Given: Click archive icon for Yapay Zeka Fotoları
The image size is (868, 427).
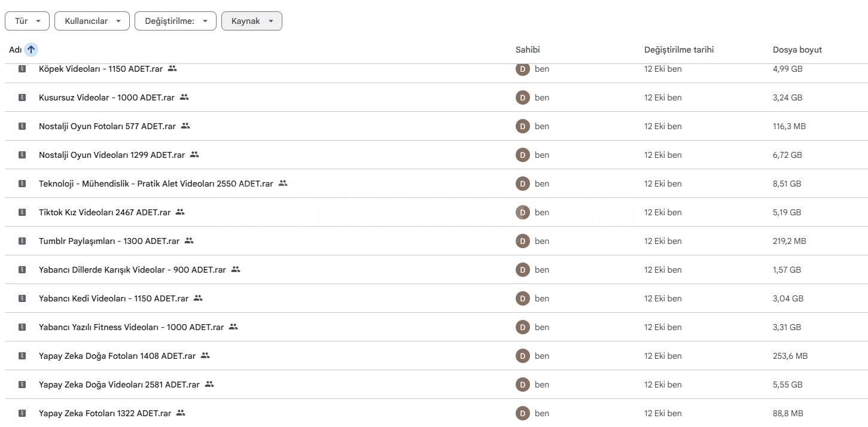Looking at the screenshot, I should (22, 413).
